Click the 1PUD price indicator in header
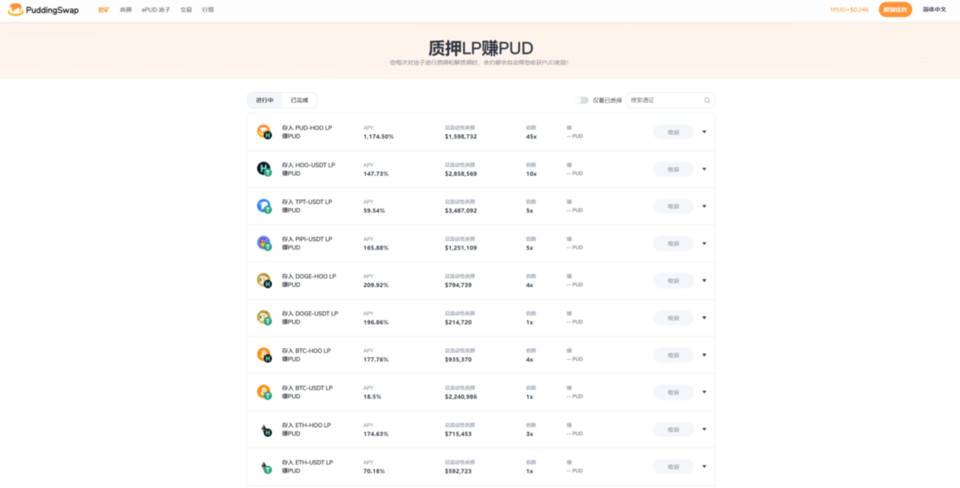 [x=849, y=10]
